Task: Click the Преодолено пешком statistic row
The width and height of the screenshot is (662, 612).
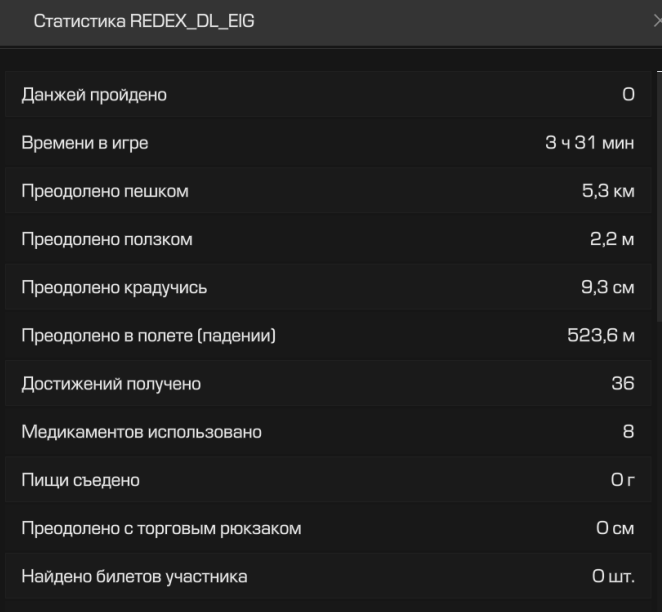Action: tap(328, 191)
